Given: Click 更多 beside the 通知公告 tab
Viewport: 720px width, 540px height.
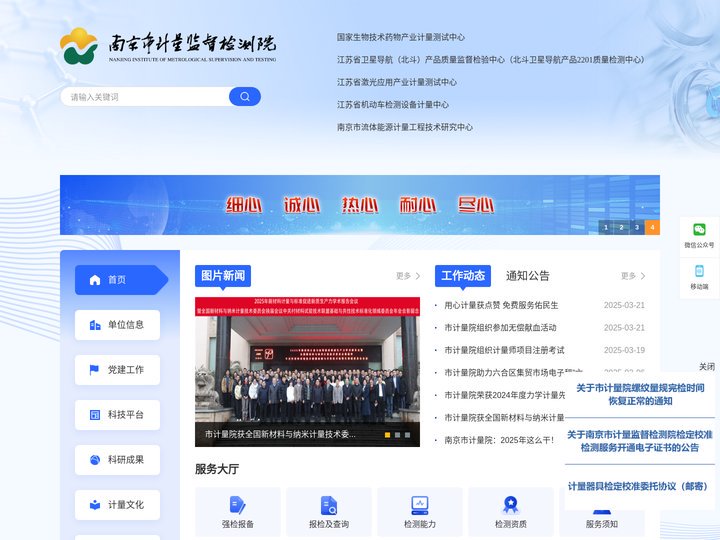Looking at the screenshot, I should pyautogui.click(x=633, y=276).
